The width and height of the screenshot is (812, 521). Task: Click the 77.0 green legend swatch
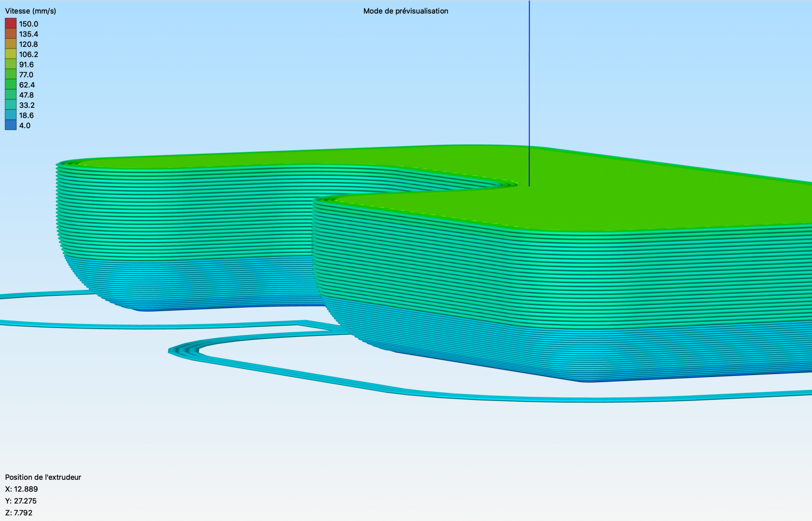11,75
